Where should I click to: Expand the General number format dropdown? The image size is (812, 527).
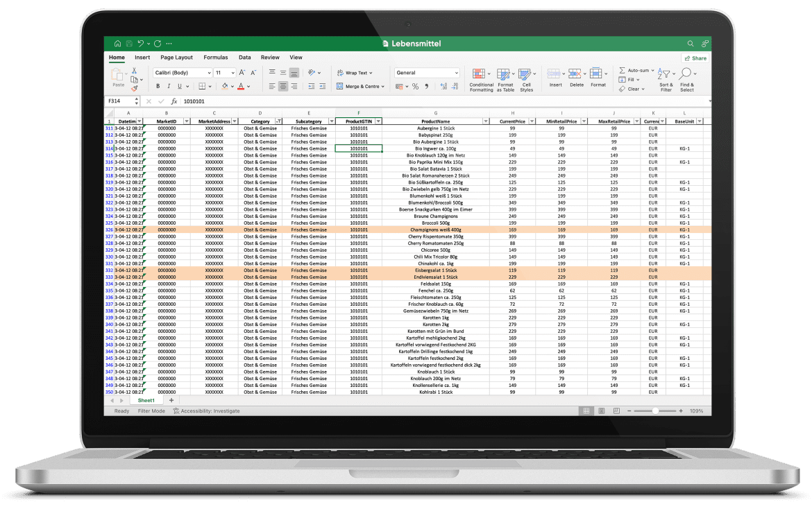tap(427, 73)
